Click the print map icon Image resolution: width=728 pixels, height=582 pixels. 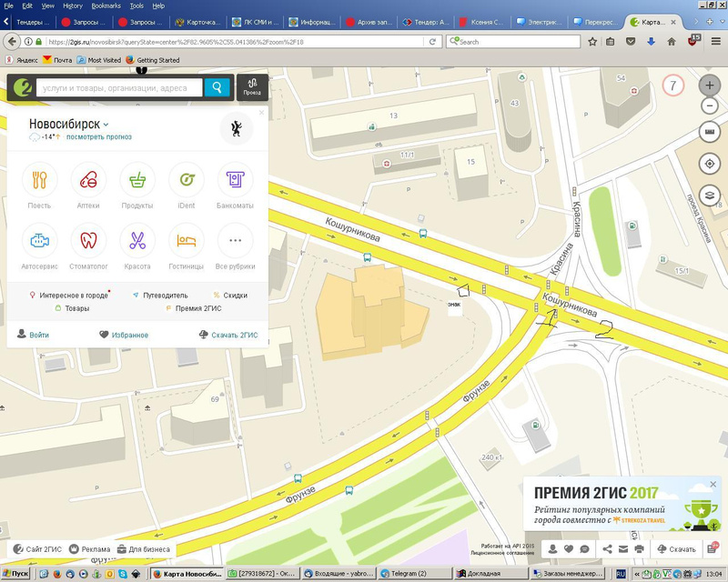639,549
